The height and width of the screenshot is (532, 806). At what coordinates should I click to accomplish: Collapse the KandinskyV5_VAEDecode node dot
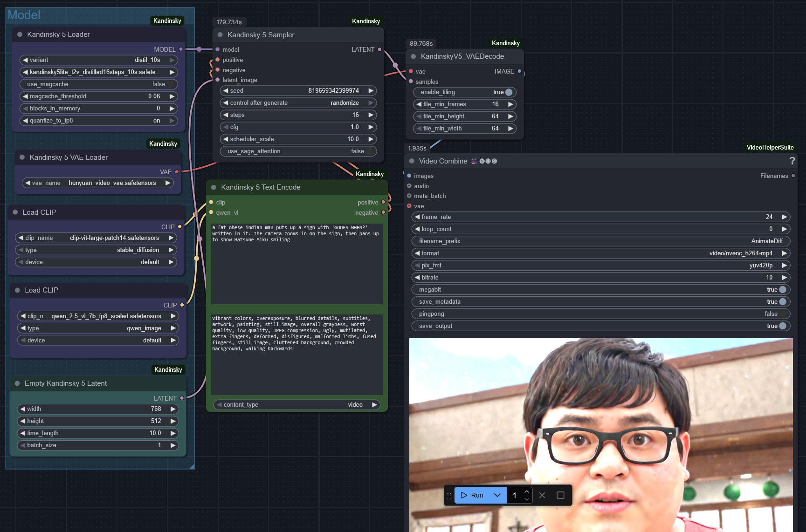point(413,56)
